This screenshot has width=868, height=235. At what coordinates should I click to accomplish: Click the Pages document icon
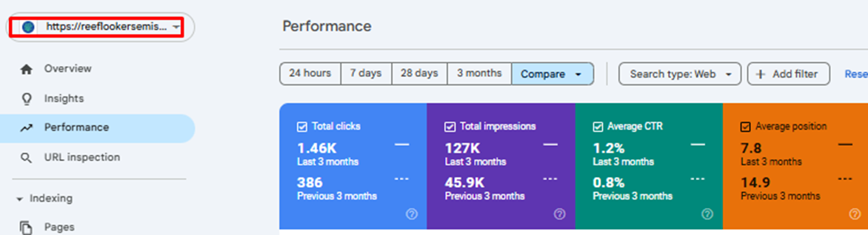point(26,227)
